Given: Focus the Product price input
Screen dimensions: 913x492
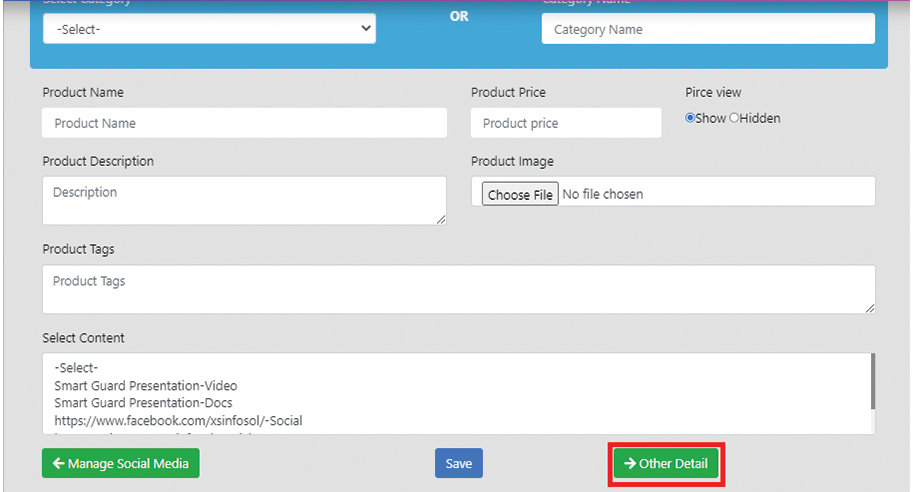Looking at the screenshot, I should coord(565,123).
